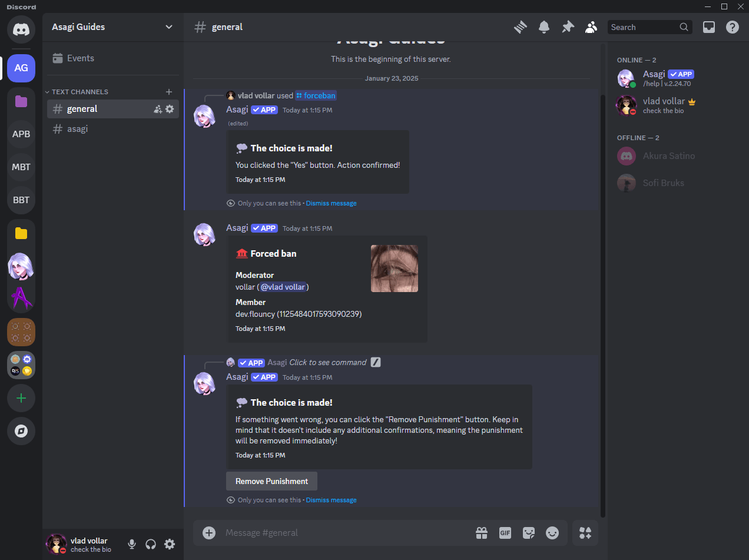The width and height of the screenshot is (749, 560).
Task: Click Asagi username in first message
Action: pos(237,110)
